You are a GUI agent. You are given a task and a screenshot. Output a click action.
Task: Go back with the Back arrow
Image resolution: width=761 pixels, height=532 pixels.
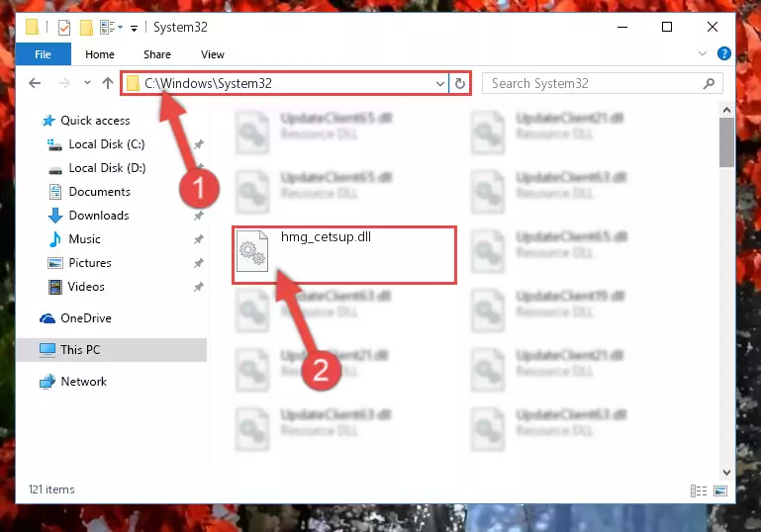[x=35, y=83]
